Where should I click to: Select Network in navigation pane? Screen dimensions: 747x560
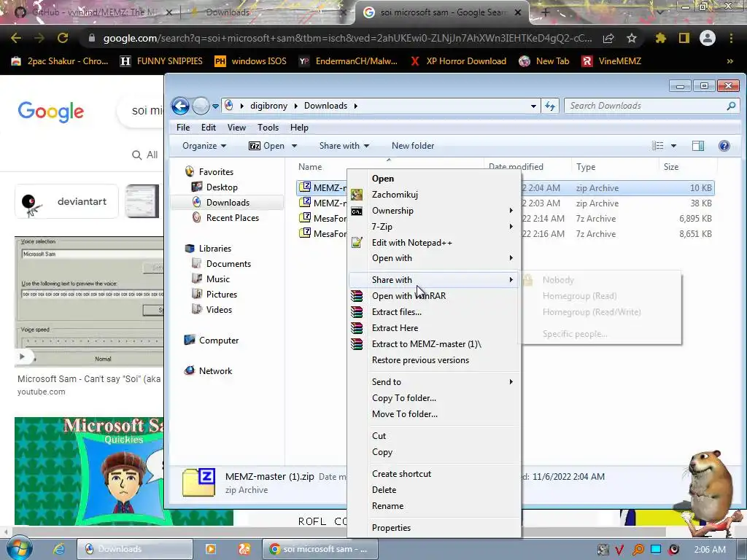coord(215,371)
